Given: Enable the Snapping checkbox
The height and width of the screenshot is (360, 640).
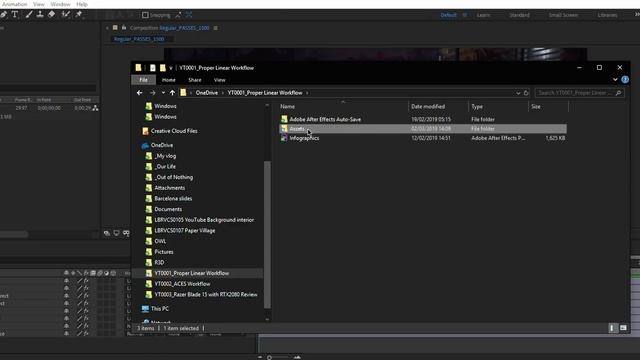Looking at the screenshot, I should pos(145,15).
